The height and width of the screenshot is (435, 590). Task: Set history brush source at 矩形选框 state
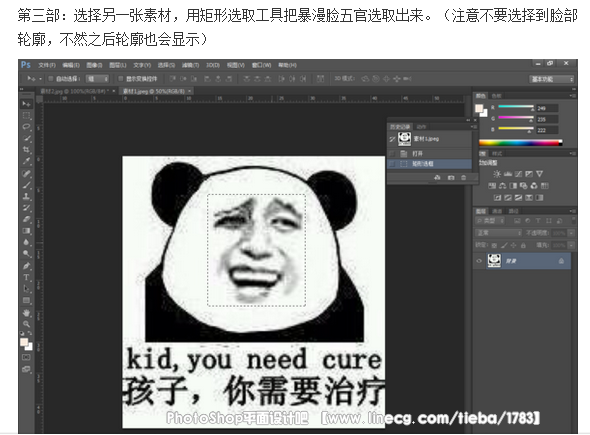(x=392, y=164)
